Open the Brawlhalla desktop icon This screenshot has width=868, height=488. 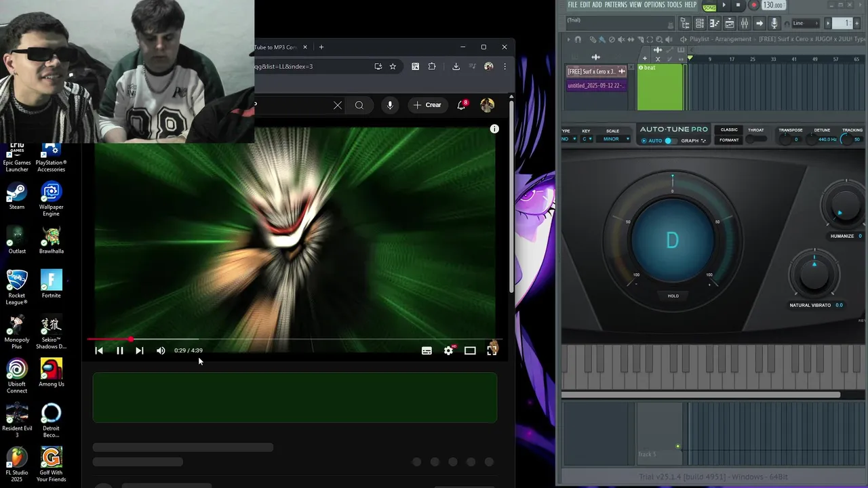point(51,241)
